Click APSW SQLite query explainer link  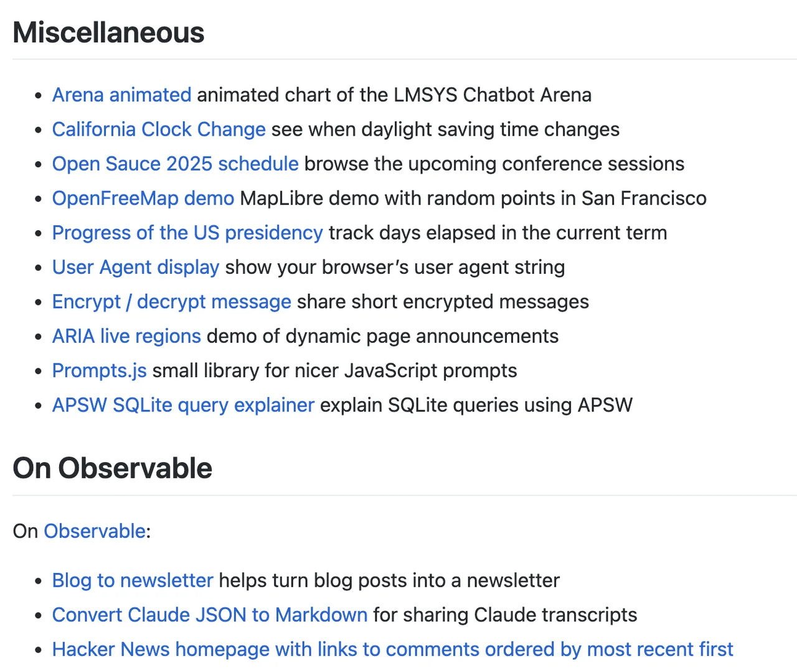coord(183,405)
